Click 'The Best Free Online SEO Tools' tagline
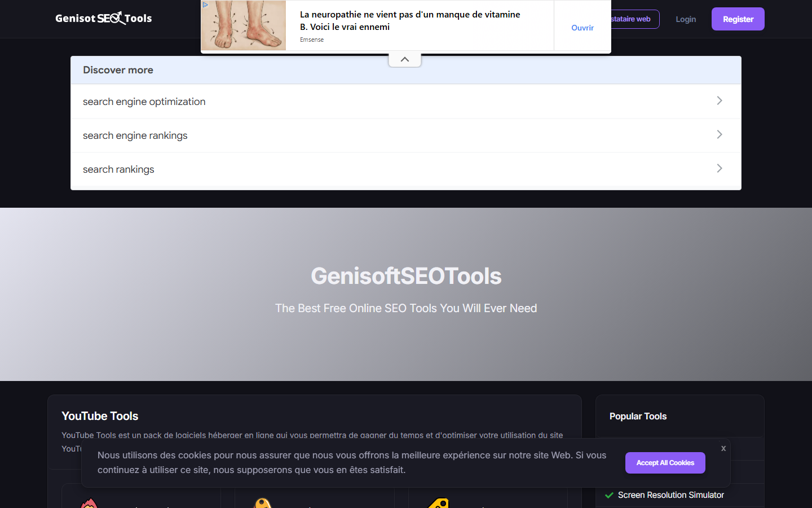The width and height of the screenshot is (812, 508). click(406, 308)
